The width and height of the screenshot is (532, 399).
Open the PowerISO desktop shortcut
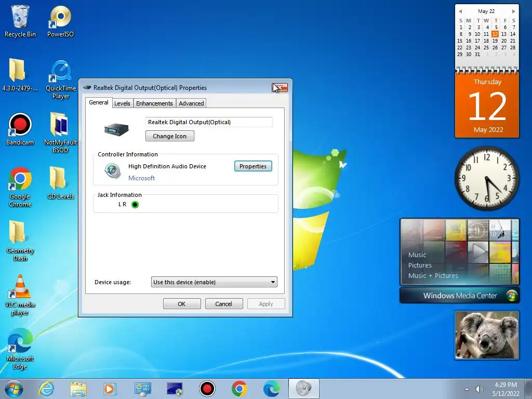pyautogui.click(x=60, y=21)
